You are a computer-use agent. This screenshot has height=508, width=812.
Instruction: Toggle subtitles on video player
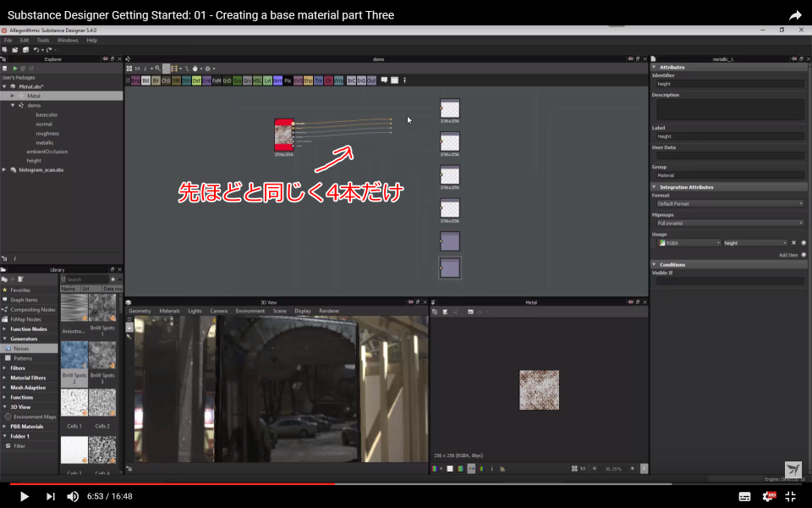click(744, 497)
